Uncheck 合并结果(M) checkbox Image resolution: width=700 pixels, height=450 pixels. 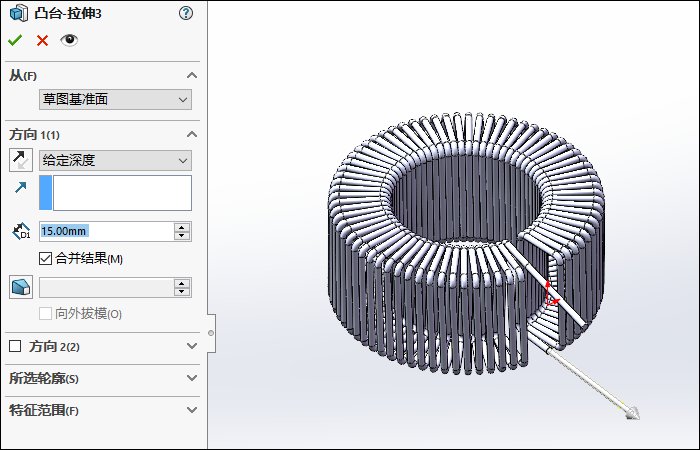(46, 258)
